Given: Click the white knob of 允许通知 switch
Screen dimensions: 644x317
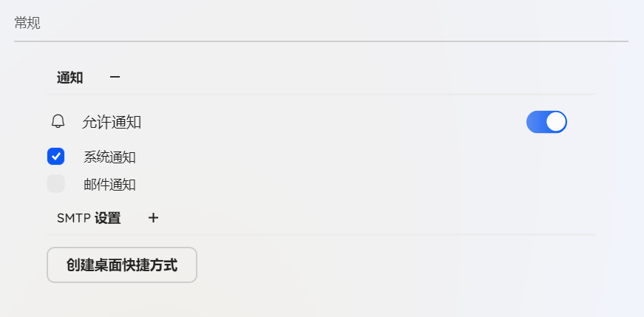Looking at the screenshot, I should pyautogui.click(x=556, y=122).
